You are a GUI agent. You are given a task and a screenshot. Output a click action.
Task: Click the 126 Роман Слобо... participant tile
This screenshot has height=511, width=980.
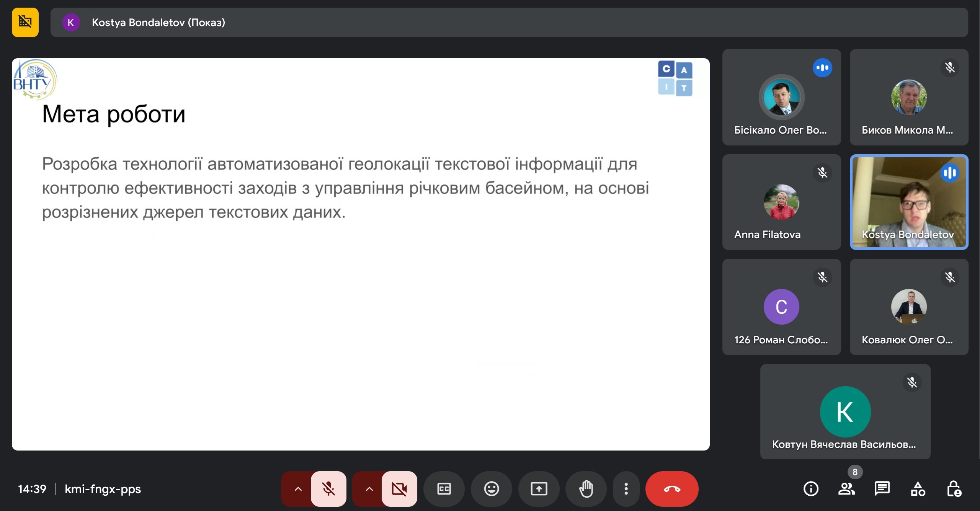781,307
